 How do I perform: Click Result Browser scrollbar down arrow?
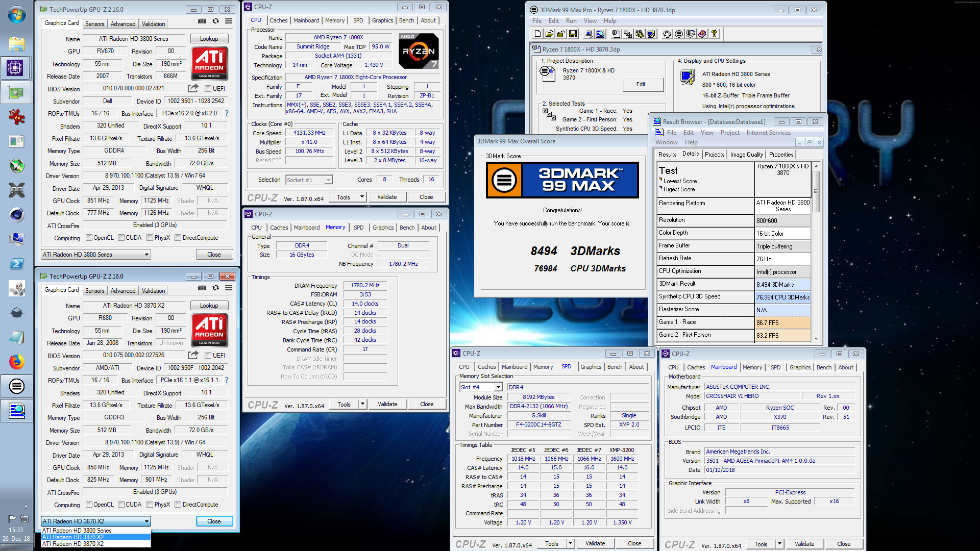click(816, 338)
